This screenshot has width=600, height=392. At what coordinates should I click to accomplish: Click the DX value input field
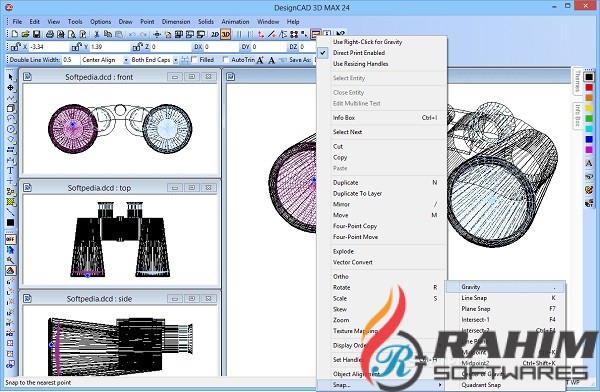tap(221, 47)
